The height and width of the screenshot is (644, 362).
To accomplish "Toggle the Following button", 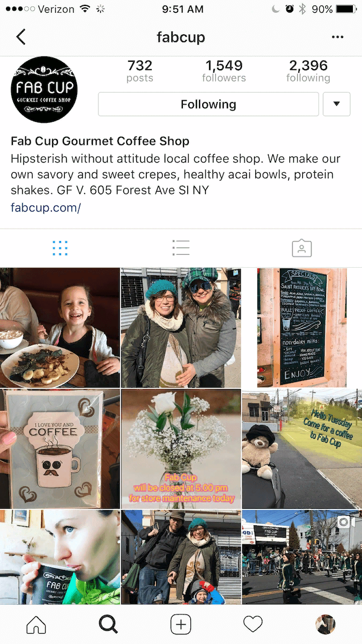I will coord(209,104).
